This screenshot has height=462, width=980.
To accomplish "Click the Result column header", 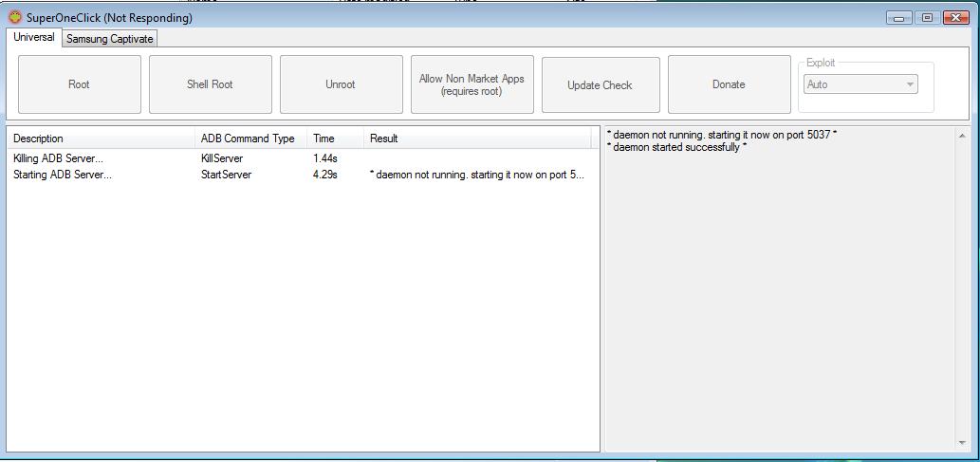I will pyautogui.click(x=477, y=139).
